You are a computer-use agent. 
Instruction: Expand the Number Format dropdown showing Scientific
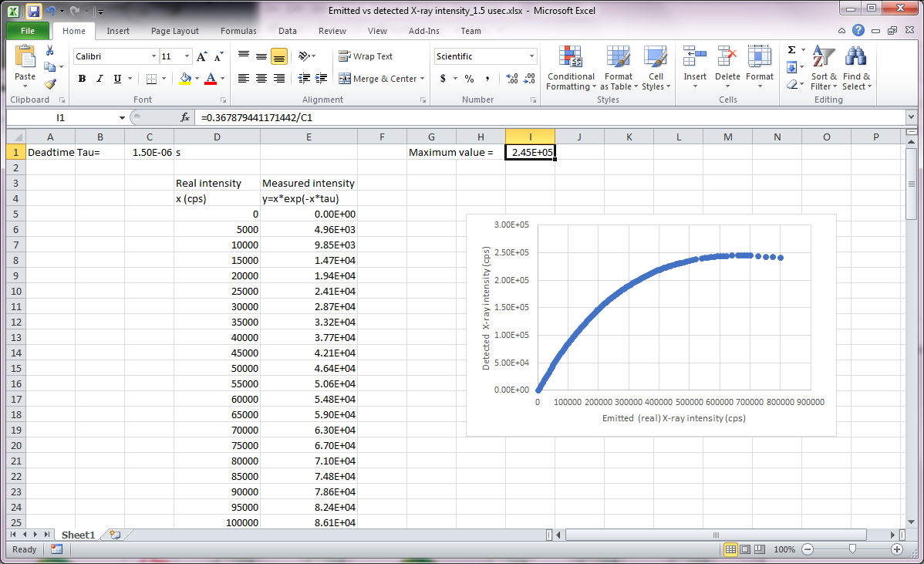(x=531, y=56)
